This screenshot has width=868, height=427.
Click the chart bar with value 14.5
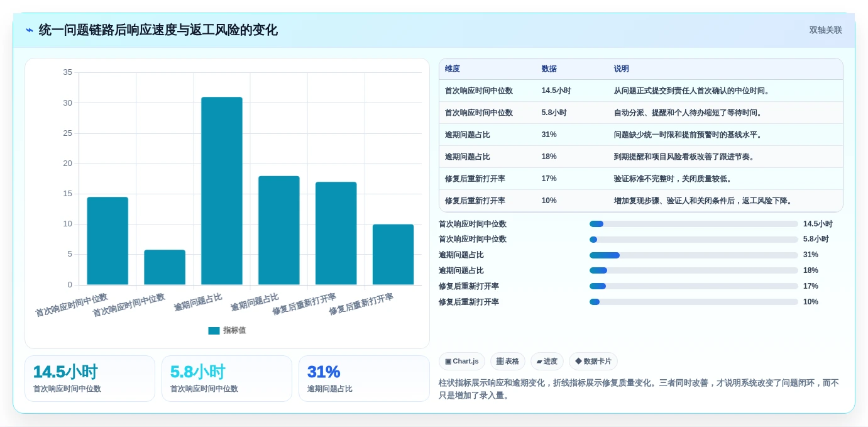tap(107, 241)
